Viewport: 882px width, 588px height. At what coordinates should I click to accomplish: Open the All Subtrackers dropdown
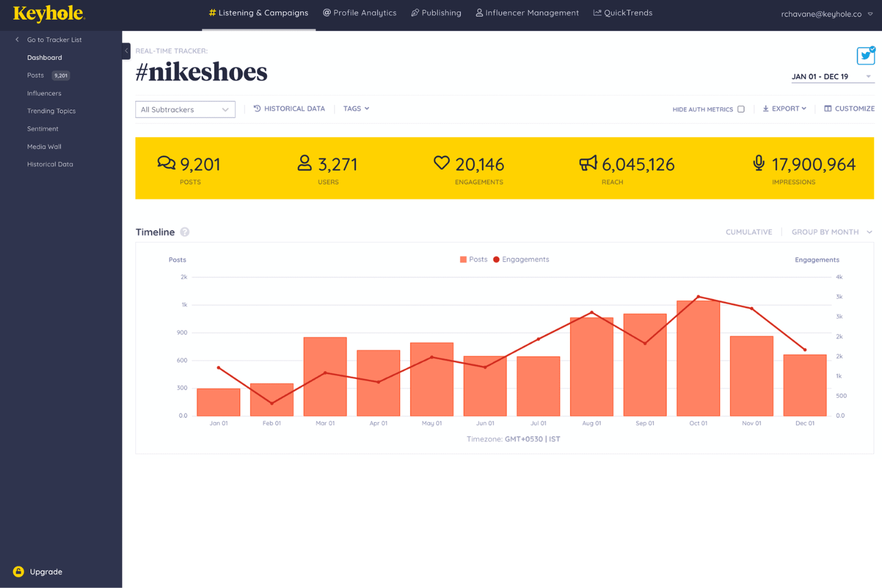coord(185,109)
